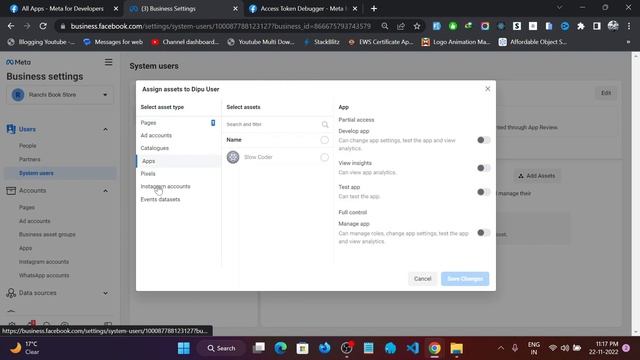
Task: Click the search magnifier icon in dialog
Action: [x=324, y=124]
